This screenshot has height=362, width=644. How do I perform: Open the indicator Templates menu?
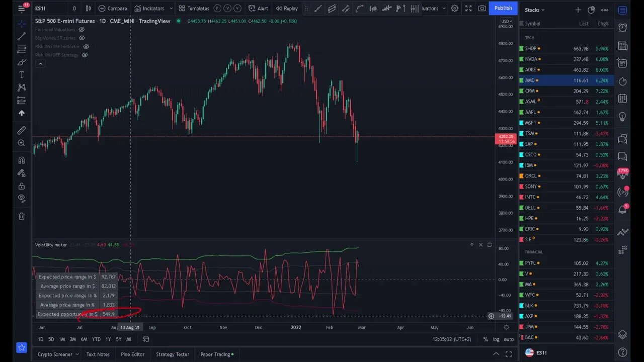pyautogui.click(x=194, y=8)
